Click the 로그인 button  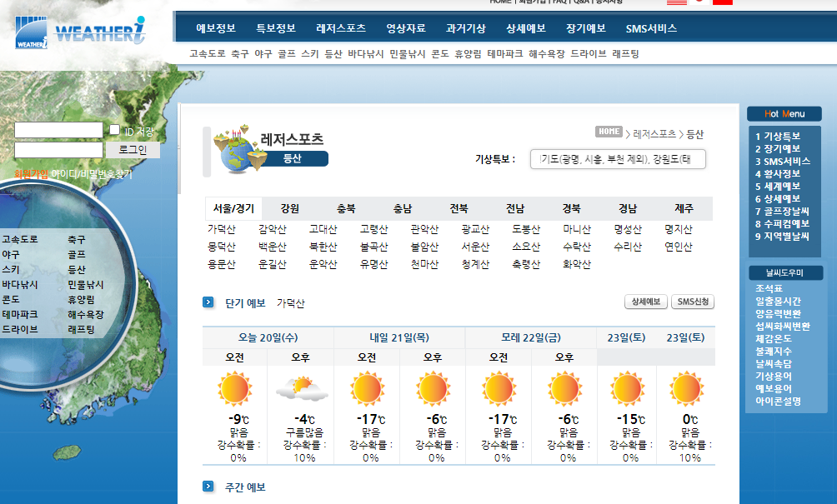[x=133, y=150]
